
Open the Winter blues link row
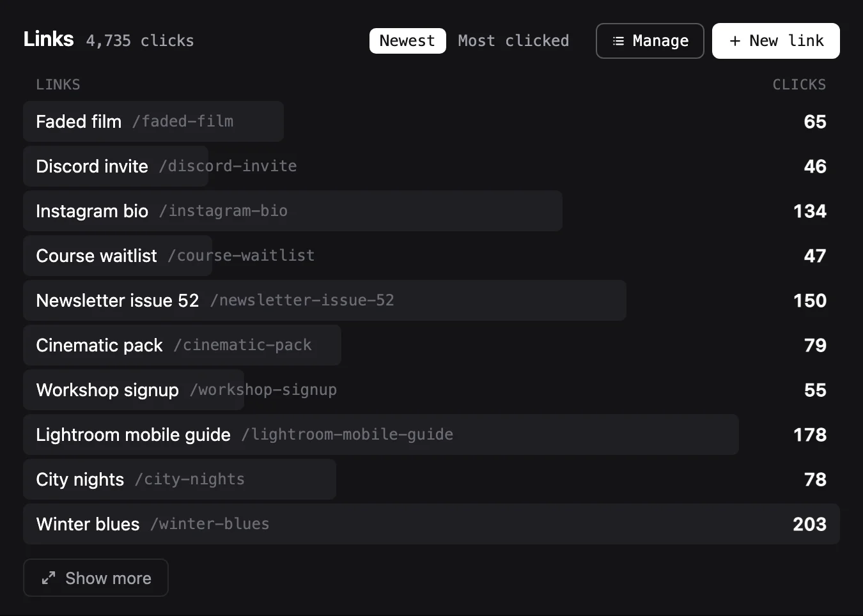pyautogui.click(x=432, y=524)
